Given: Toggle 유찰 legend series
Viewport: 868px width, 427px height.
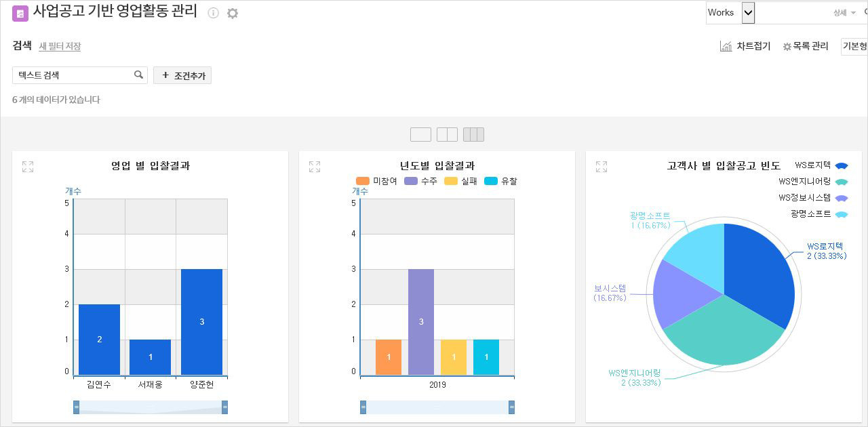Looking at the screenshot, I should [500, 181].
